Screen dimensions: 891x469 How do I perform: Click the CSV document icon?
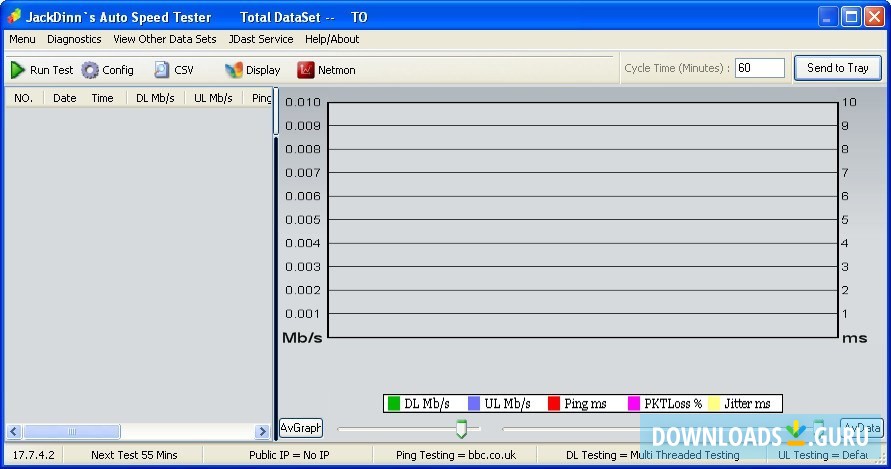tap(161, 70)
